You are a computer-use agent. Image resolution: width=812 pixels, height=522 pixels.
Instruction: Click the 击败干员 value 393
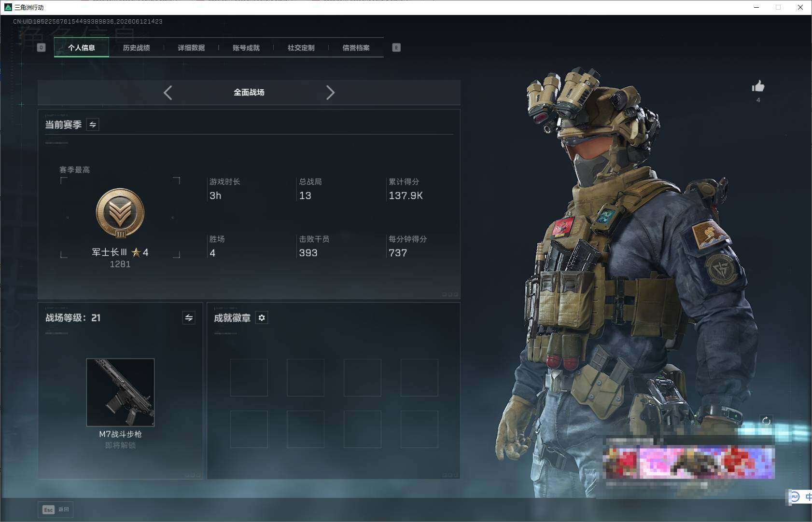click(x=308, y=253)
